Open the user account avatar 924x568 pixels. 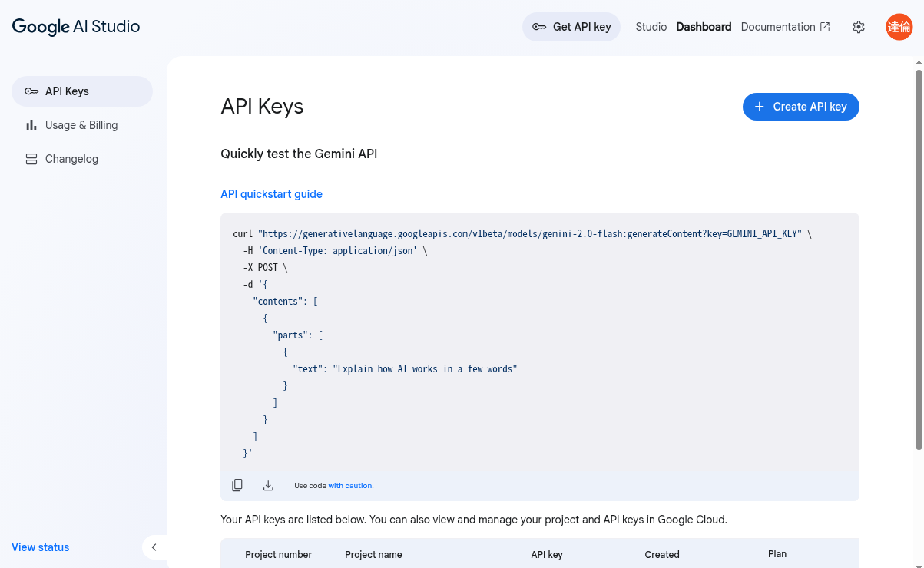click(899, 27)
